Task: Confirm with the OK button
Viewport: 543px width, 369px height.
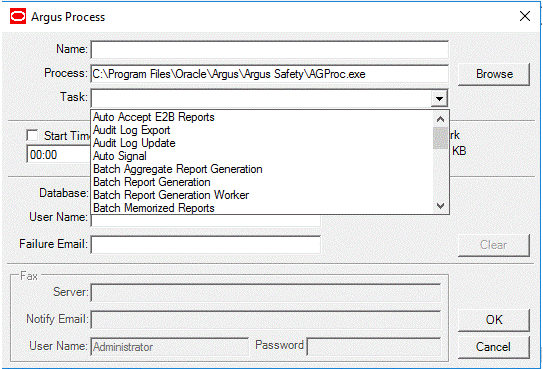Action: 494,320
